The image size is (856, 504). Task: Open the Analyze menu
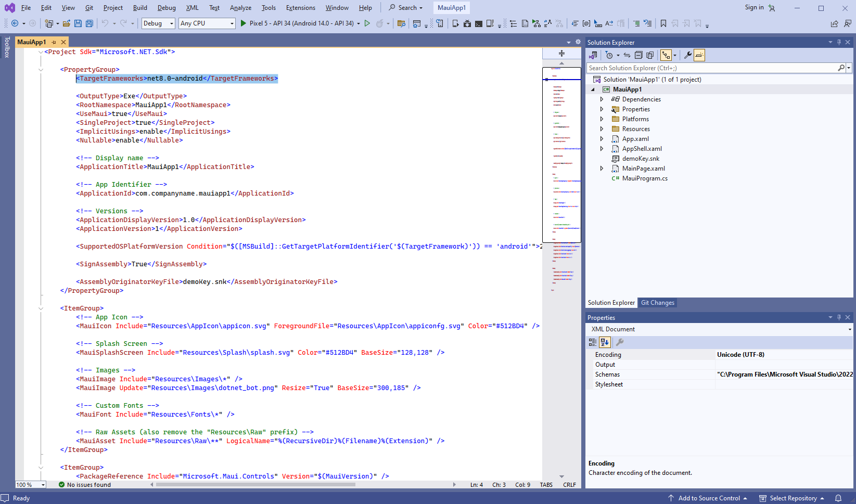[240, 8]
